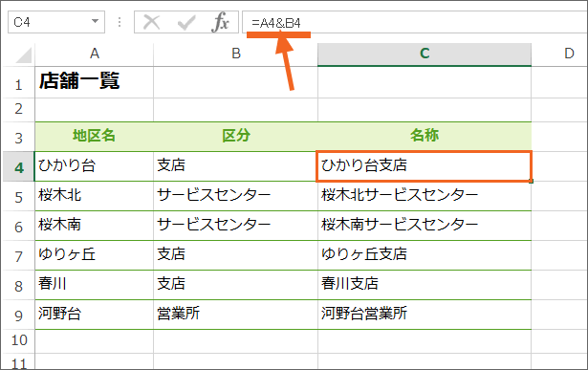
Task: Select row 1 header
Action: [x=19, y=83]
